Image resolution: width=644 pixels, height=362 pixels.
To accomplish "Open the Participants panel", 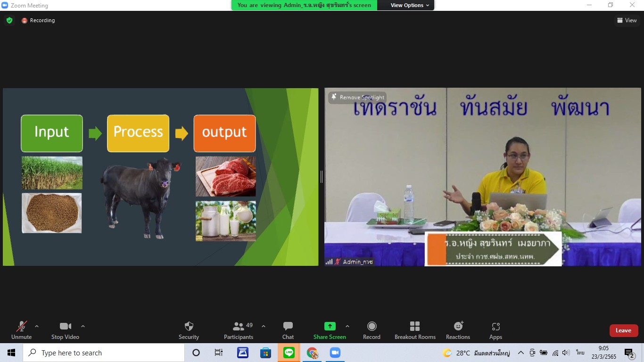I will click(x=239, y=330).
